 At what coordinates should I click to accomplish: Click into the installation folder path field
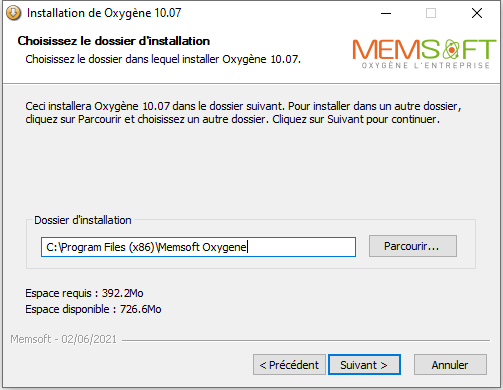pos(198,247)
